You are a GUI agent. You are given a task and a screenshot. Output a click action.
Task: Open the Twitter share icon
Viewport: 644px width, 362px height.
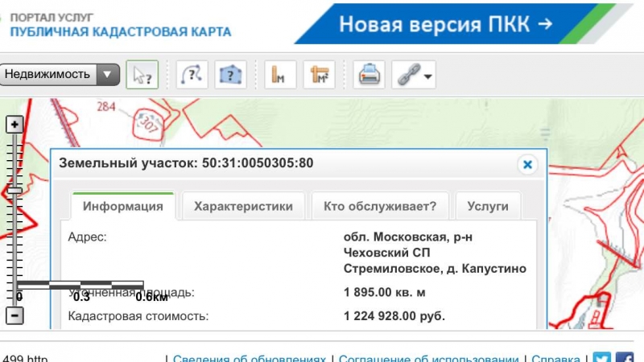601,357
